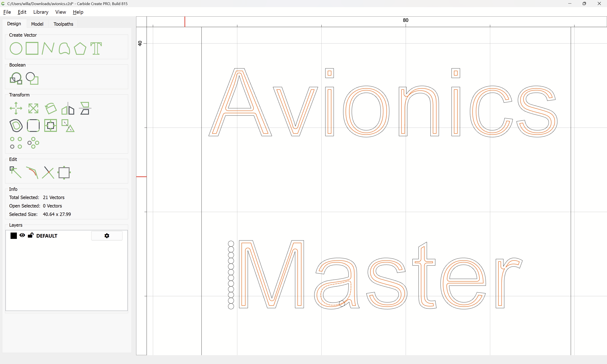Select the Polygon create vector tool
607x364 pixels.
click(x=80, y=48)
